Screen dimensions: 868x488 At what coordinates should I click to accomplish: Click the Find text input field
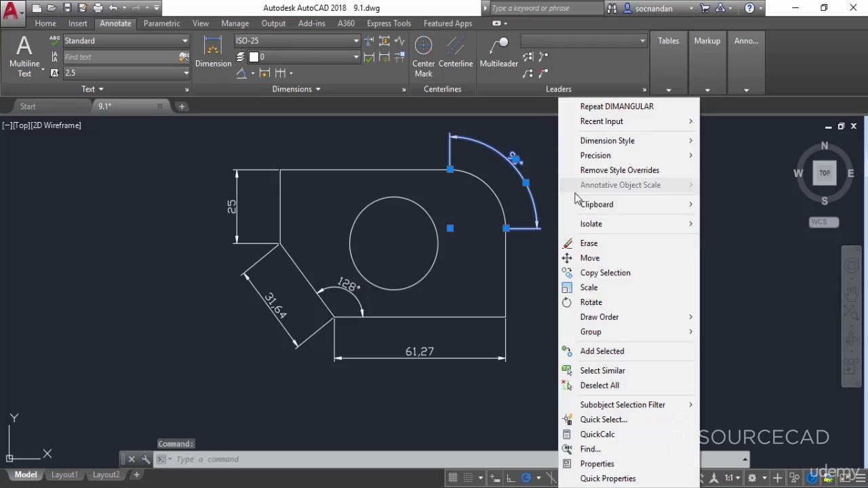tap(121, 57)
